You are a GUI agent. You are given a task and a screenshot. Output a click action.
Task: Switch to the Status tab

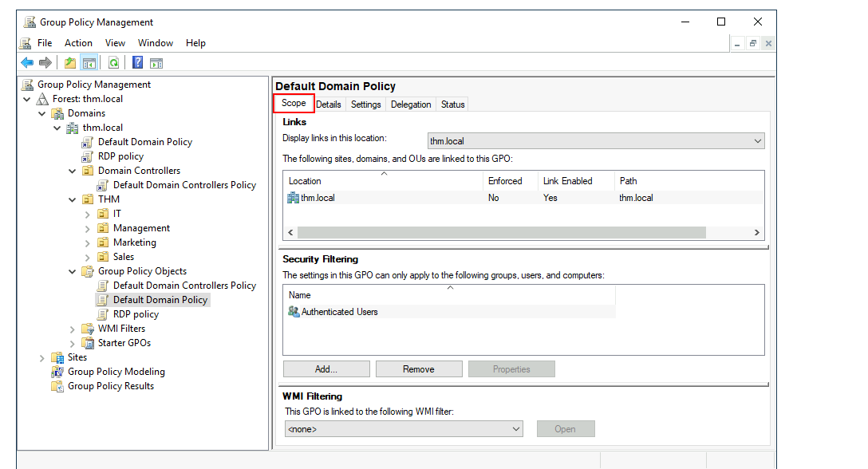tap(453, 104)
